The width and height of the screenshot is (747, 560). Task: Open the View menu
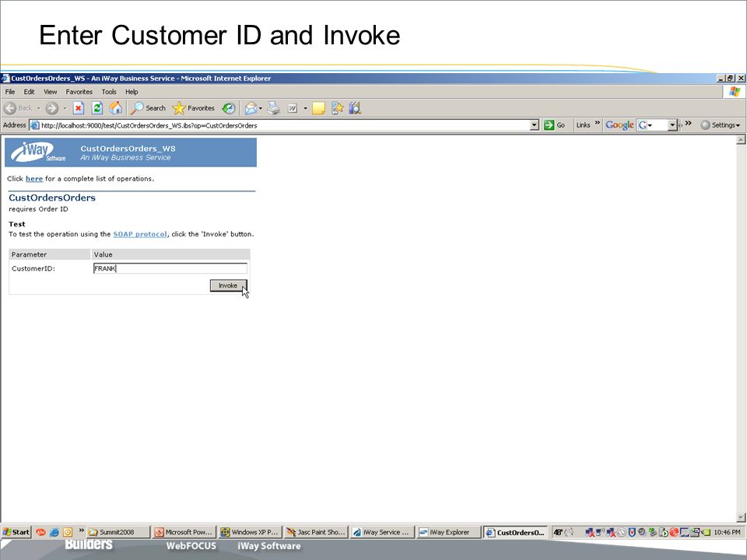pos(50,92)
